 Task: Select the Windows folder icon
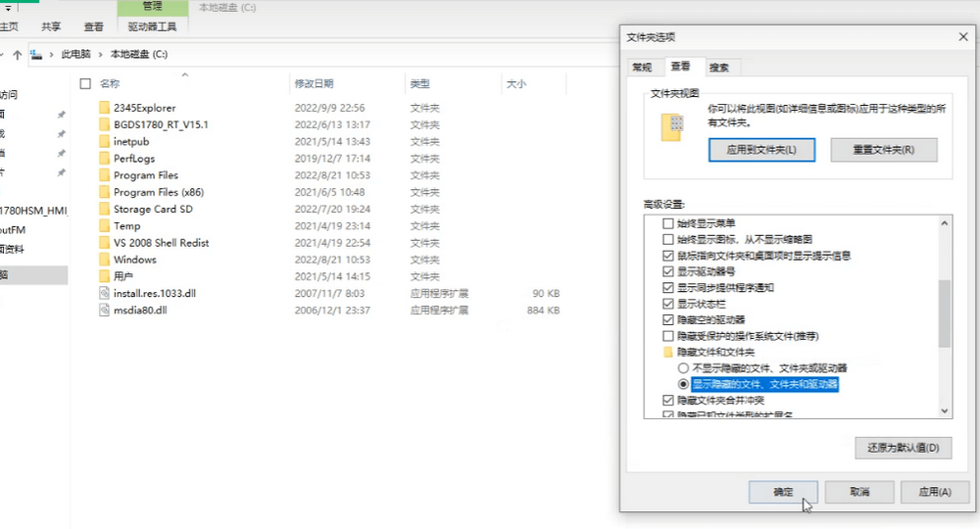pos(105,260)
